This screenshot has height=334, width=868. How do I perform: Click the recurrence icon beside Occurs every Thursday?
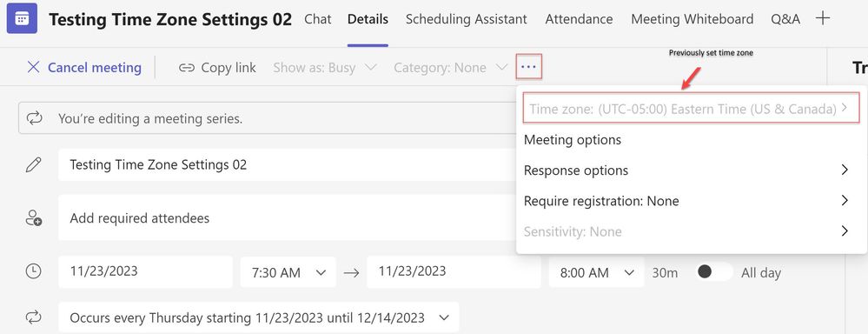[x=34, y=317]
